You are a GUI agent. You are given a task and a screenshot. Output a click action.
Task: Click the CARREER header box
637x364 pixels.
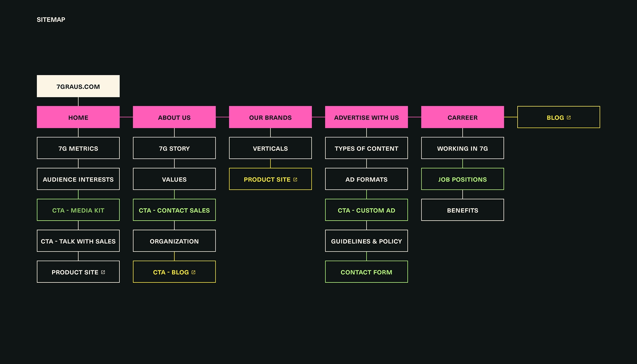tap(462, 117)
